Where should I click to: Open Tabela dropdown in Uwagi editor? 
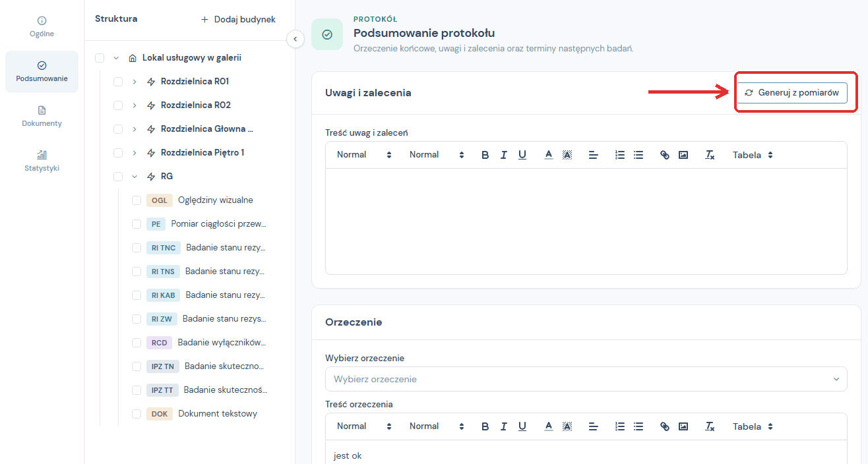(x=753, y=155)
